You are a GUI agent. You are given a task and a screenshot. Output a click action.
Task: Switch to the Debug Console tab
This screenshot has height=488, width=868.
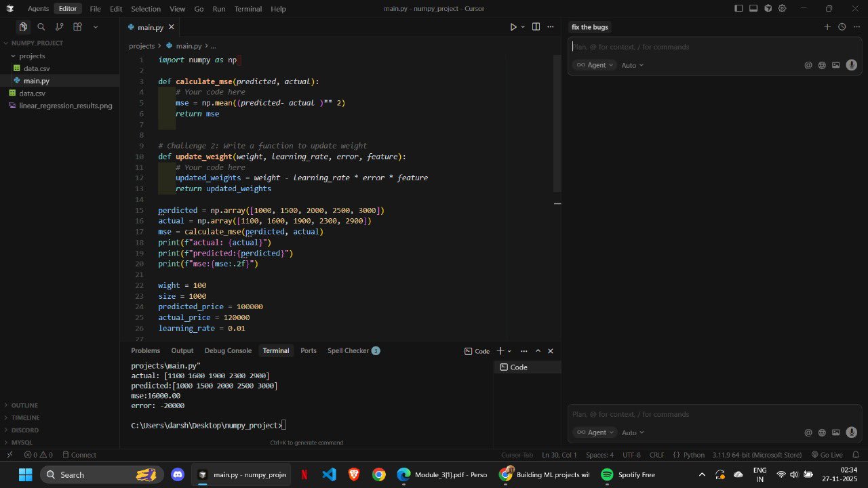click(228, 350)
